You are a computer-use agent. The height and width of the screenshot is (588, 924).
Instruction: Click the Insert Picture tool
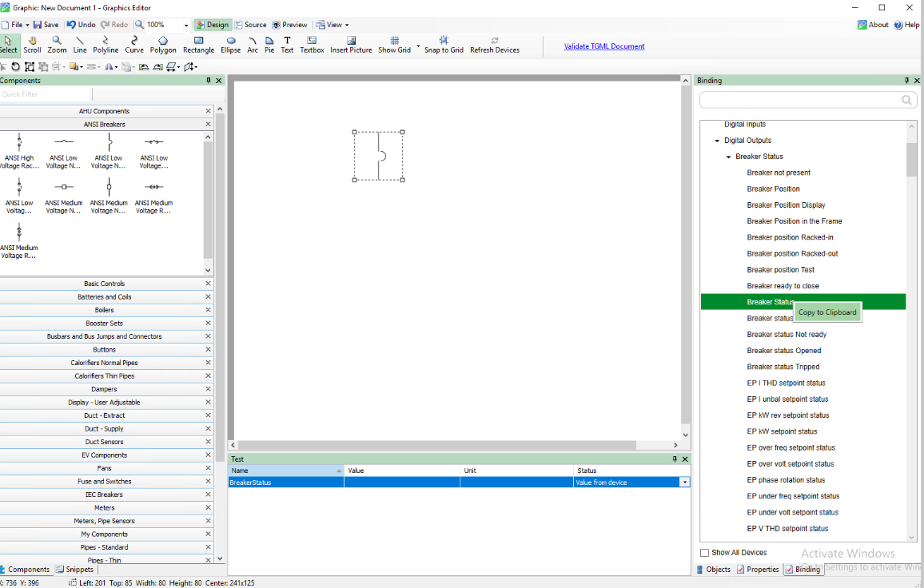click(351, 44)
